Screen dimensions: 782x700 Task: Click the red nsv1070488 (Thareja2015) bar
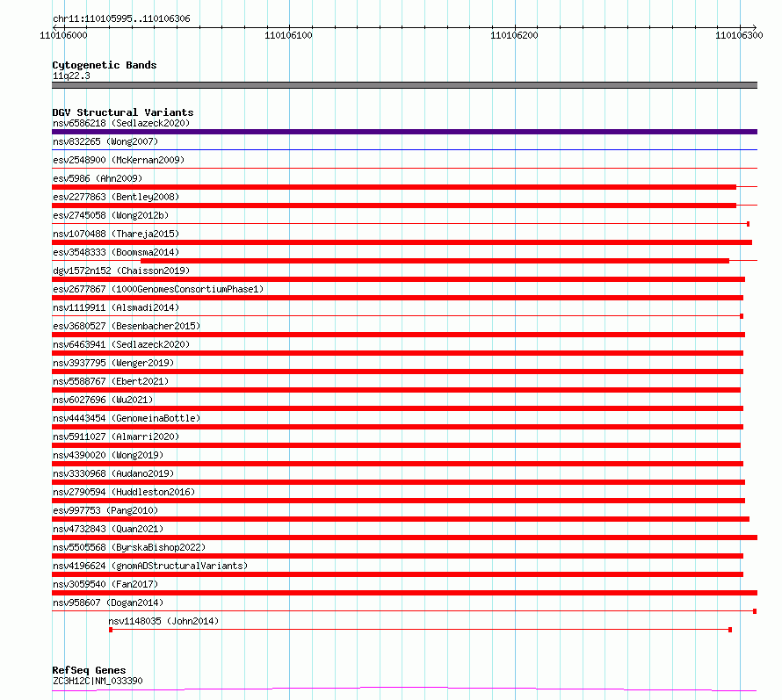pyautogui.click(x=402, y=242)
